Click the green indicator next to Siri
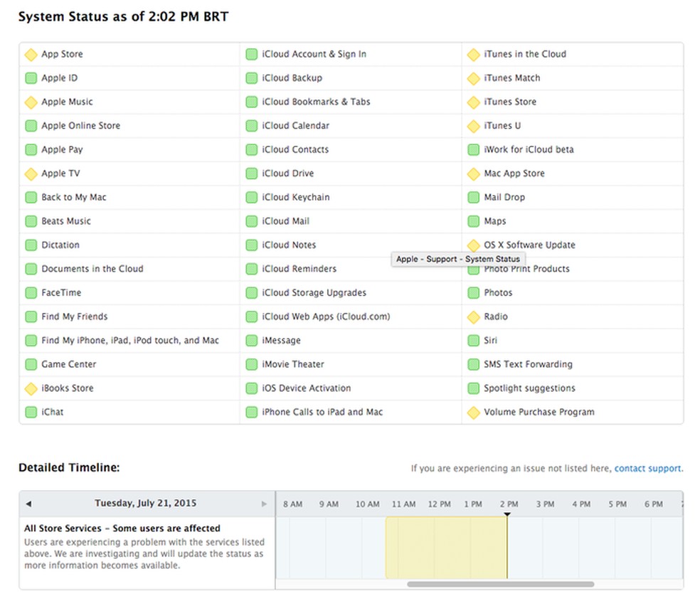This screenshot has height=606, width=700. pyautogui.click(x=473, y=340)
